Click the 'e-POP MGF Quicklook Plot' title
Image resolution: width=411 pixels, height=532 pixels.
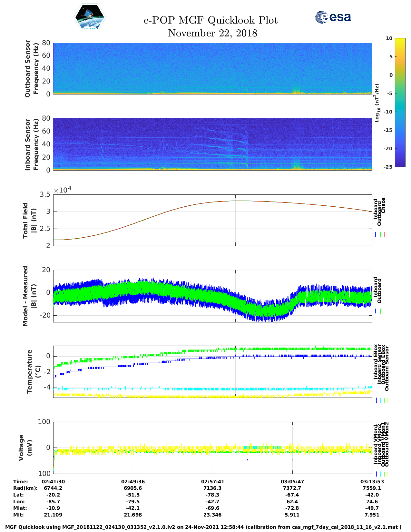tap(210, 20)
